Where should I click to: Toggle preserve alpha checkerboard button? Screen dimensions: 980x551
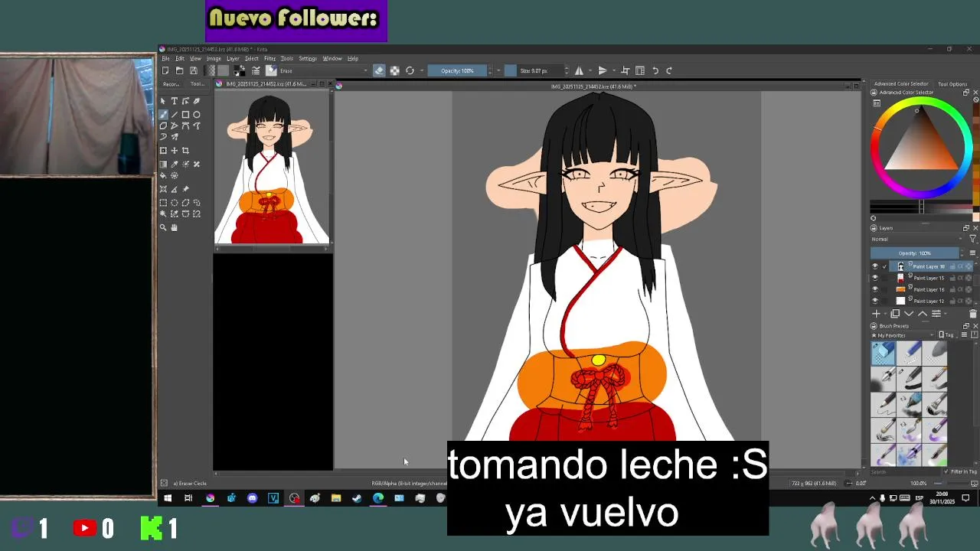click(394, 70)
